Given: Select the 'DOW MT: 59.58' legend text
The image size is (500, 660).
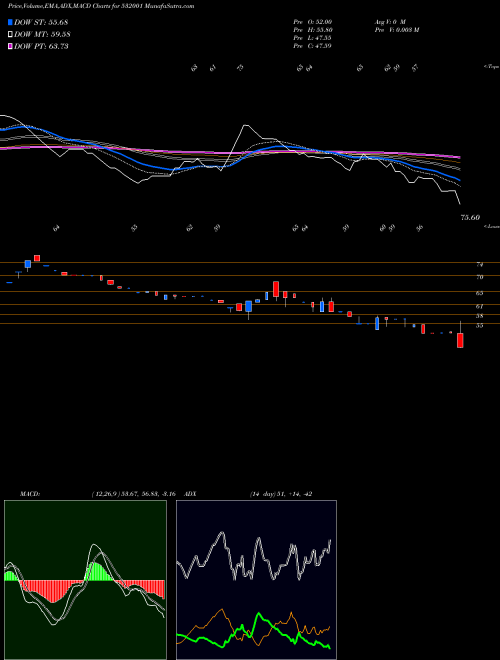Looking at the screenshot, I should pos(41,35).
